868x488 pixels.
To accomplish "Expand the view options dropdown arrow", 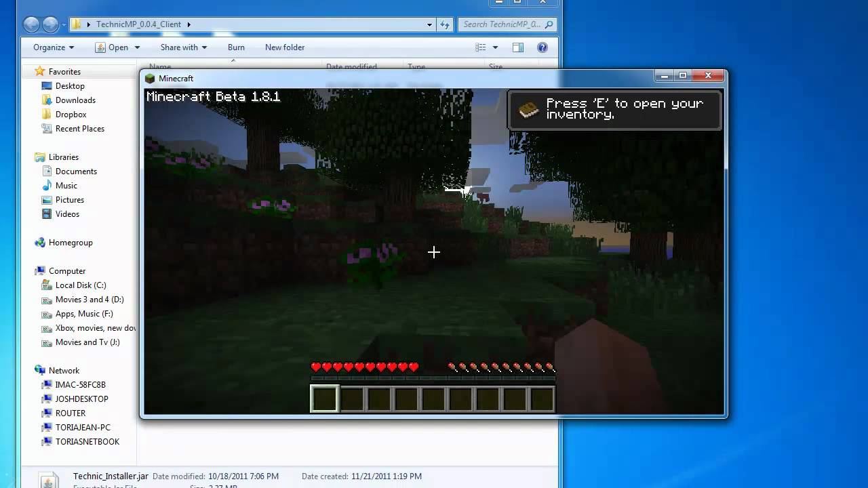I will 495,47.
